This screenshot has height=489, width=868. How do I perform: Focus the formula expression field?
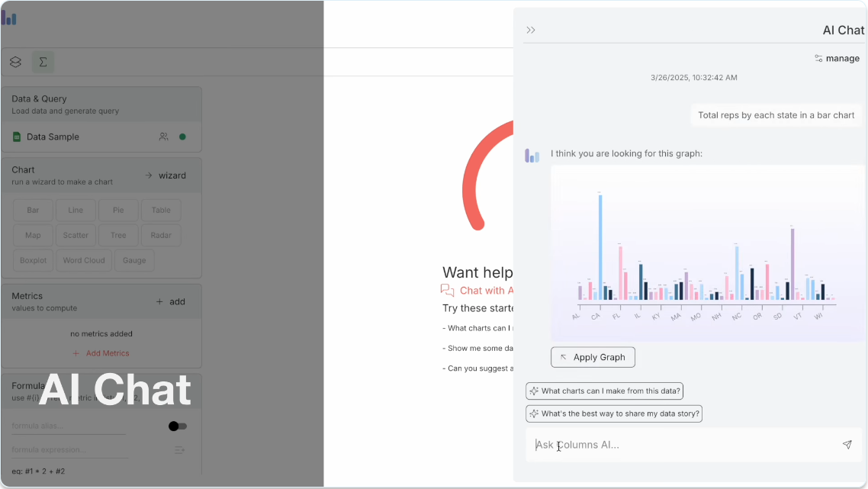(69, 449)
